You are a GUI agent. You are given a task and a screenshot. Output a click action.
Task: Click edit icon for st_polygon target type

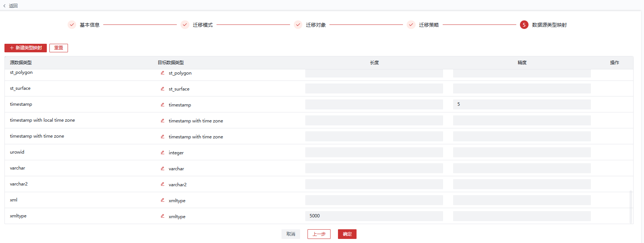point(162,73)
